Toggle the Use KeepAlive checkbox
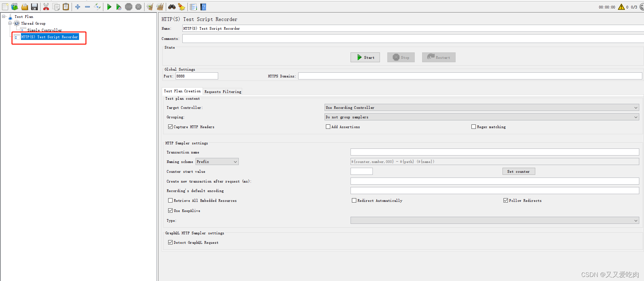This screenshot has height=281, width=644. (170, 210)
